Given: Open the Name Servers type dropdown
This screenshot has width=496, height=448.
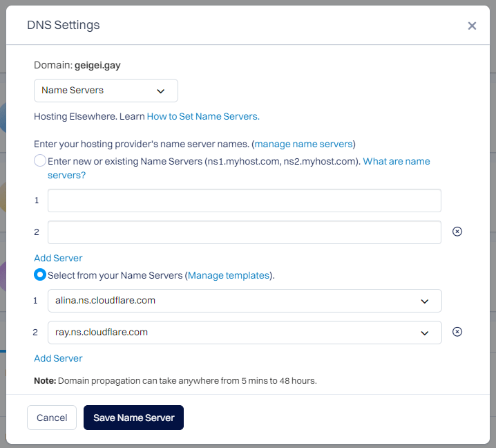Looking at the screenshot, I should click(106, 91).
